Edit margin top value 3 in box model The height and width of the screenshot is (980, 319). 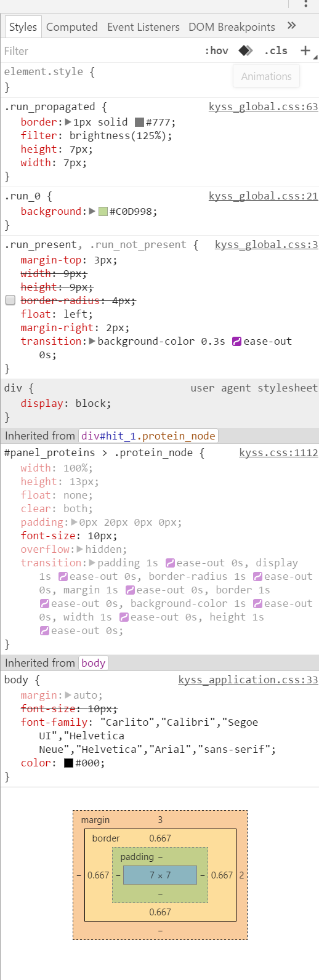tap(160, 819)
